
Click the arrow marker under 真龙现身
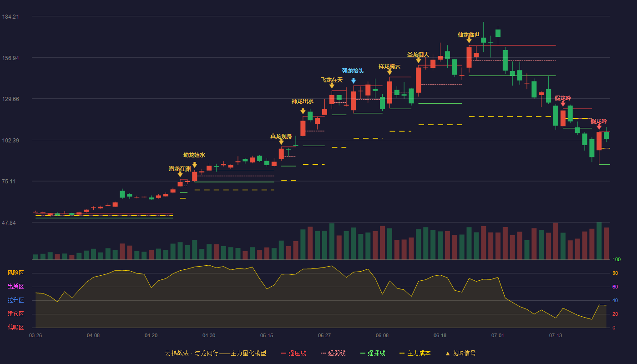281,142
